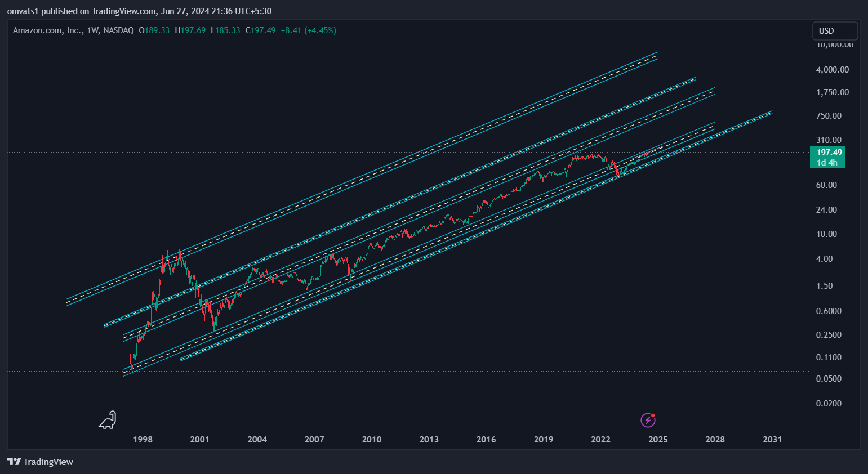The width and height of the screenshot is (868, 474).
Task: Click the 2010 label on the time axis
Action: [371, 440]
